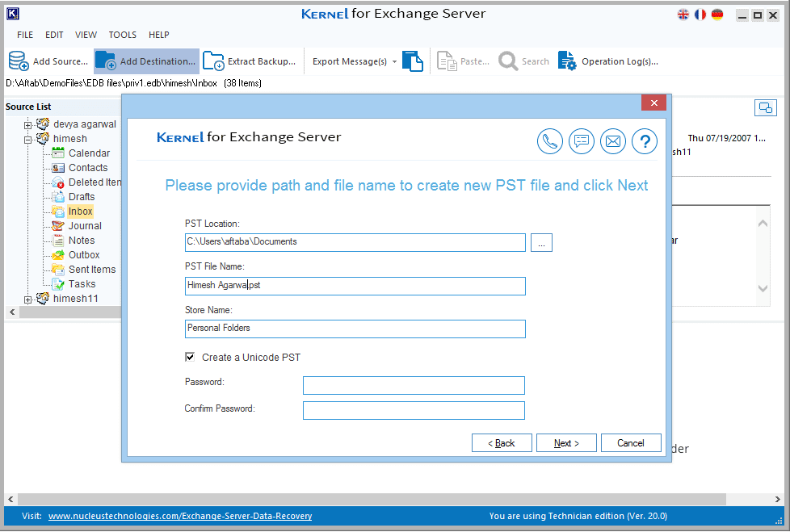Open the TOOLS menu
Screen dimensions: 790x532
pos(123,35)
